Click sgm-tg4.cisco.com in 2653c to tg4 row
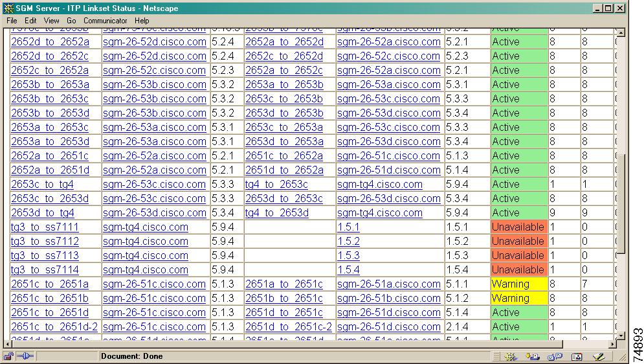 [x=379, y=185]
